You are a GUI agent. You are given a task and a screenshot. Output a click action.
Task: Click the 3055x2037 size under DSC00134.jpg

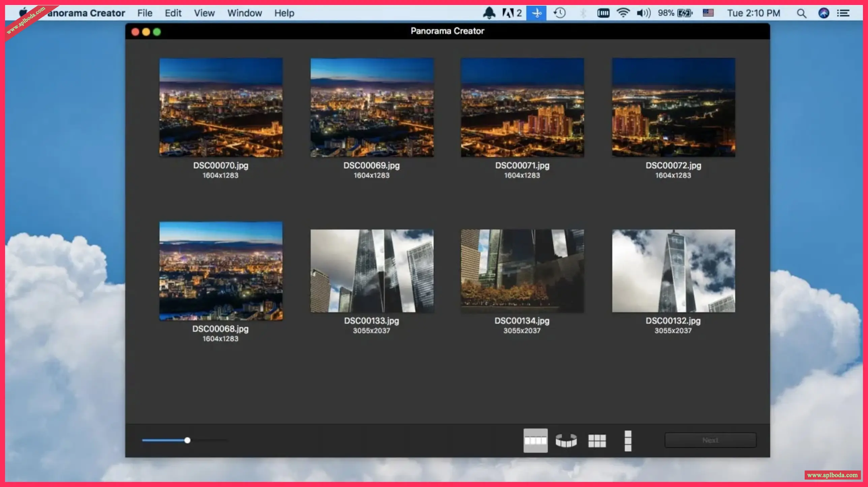pos(522,331)
